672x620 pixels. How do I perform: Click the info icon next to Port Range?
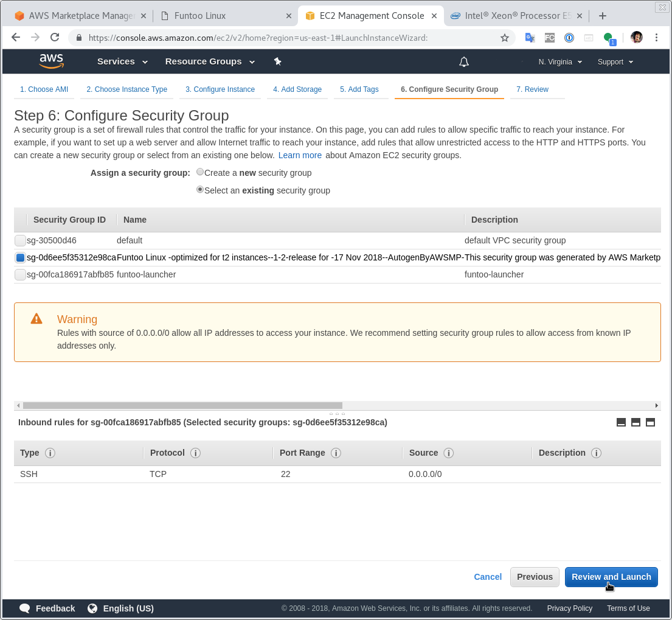(336, 453)
